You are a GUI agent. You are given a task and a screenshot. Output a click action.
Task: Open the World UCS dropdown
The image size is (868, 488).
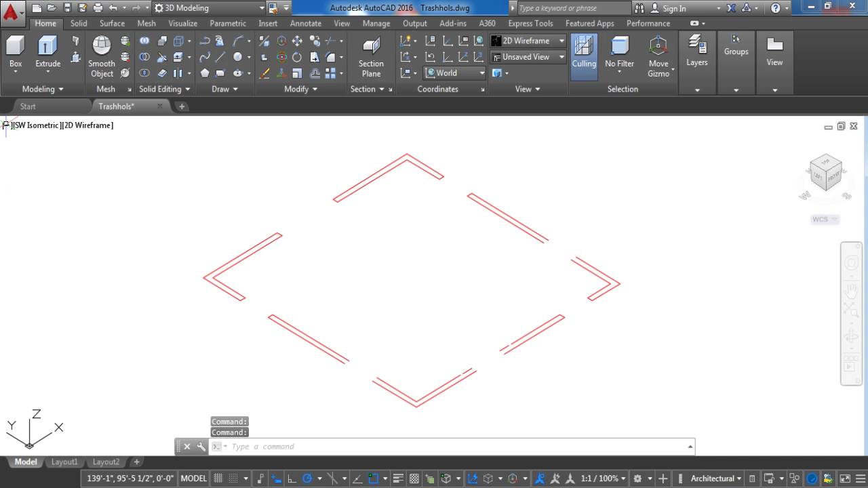coord(455,73)
